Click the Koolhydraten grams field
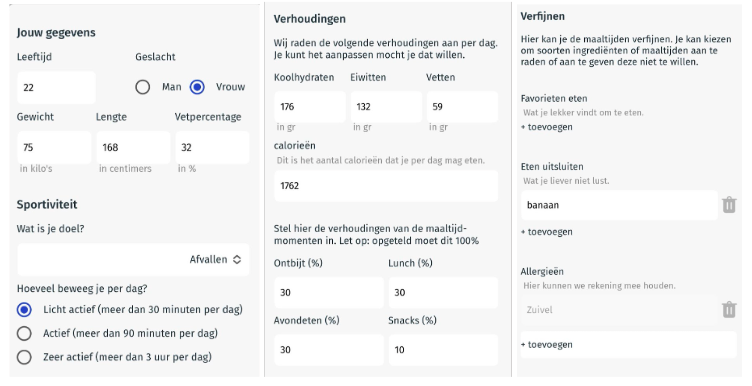The image size is (752, 386). 310,106
